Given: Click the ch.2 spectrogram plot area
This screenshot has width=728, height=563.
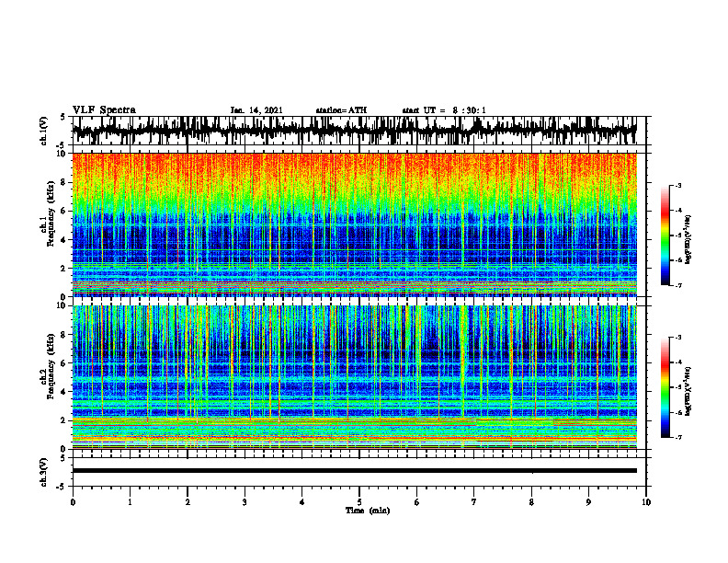Looking at the screenshot, I should point(355,377).
